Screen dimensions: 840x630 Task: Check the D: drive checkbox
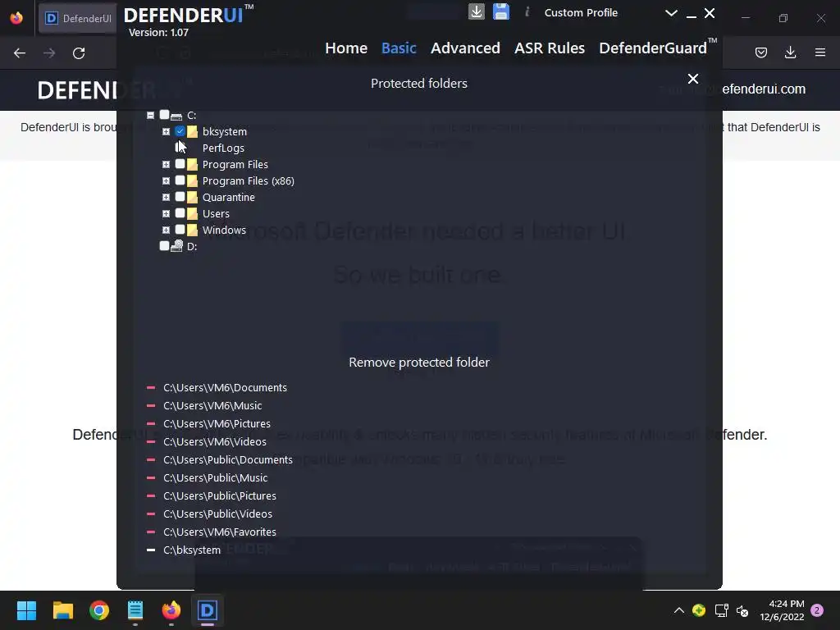pyautogui.click(x=164, y=245)
